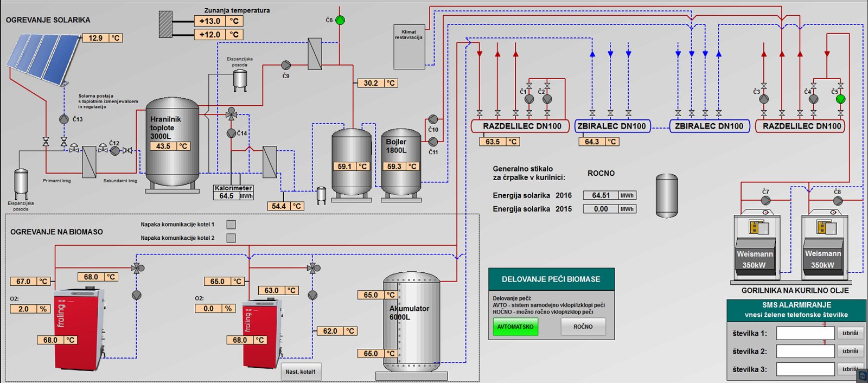868x383 pixels.
Task: Click the solar collector panels image
Action: click(x=43, y=59)
